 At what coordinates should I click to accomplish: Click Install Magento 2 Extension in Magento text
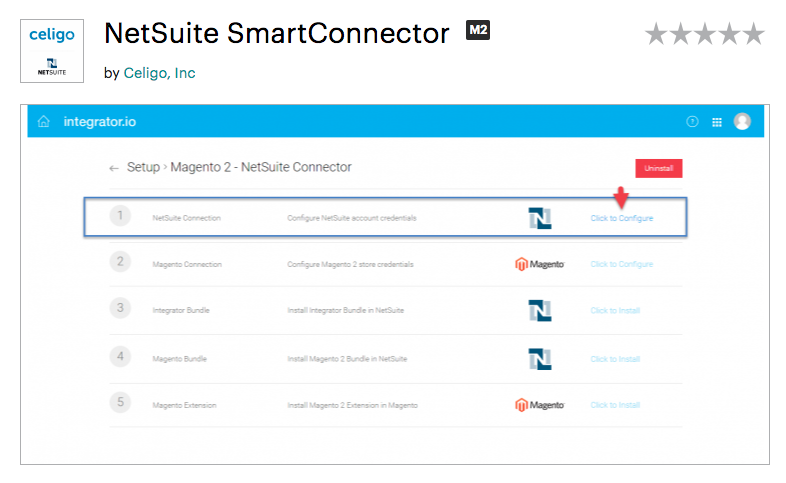point(352,405)
